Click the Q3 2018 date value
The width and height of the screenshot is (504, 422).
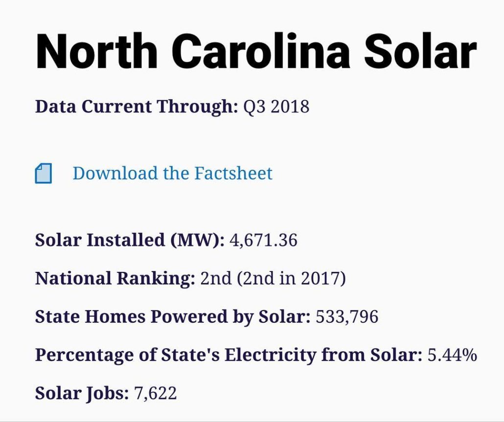[276, 107]
